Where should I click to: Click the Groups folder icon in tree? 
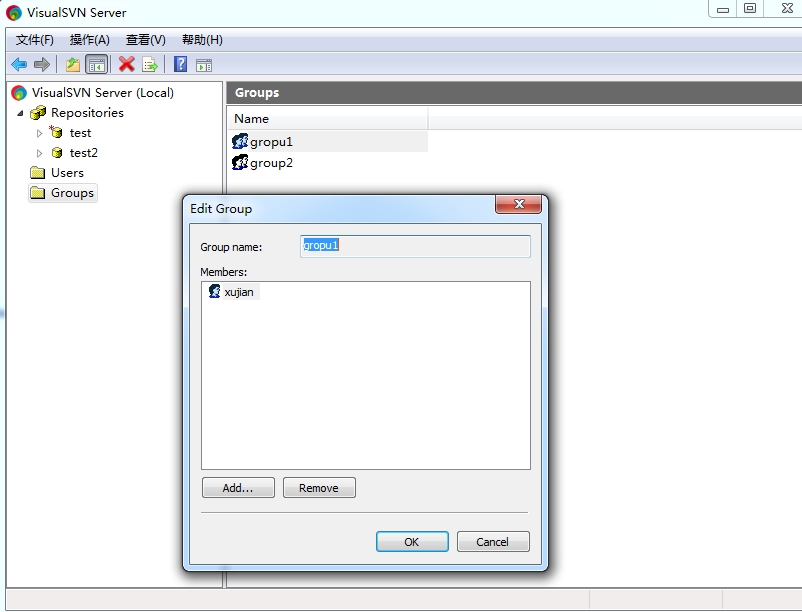point(37,193)
